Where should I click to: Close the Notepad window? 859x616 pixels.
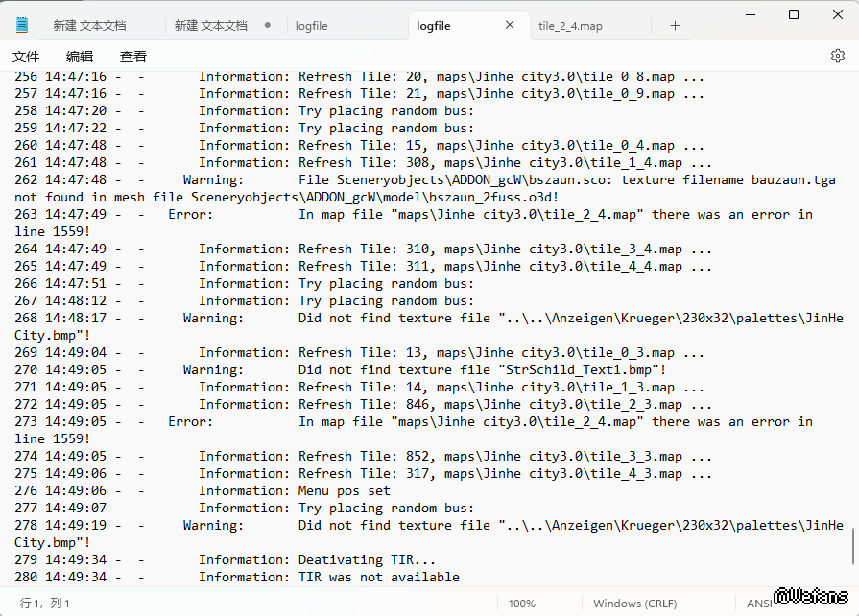coord(837,14)
